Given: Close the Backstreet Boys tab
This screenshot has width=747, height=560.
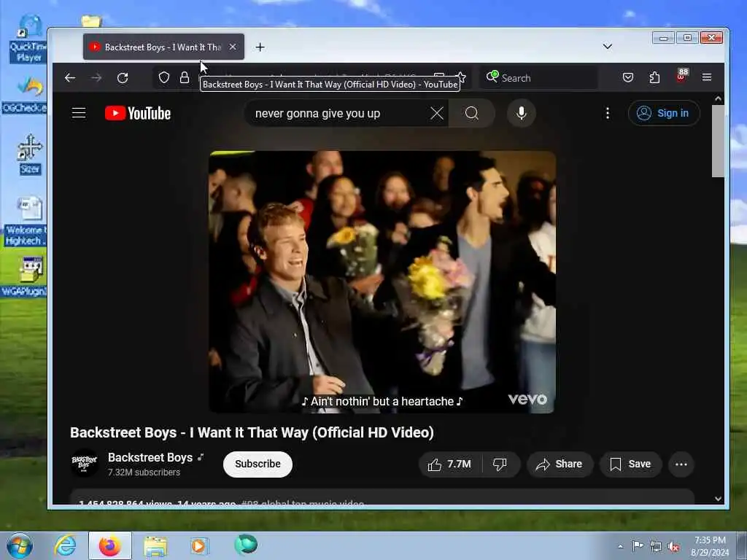Looking at the screenshot, I should [x=233, y=47].
